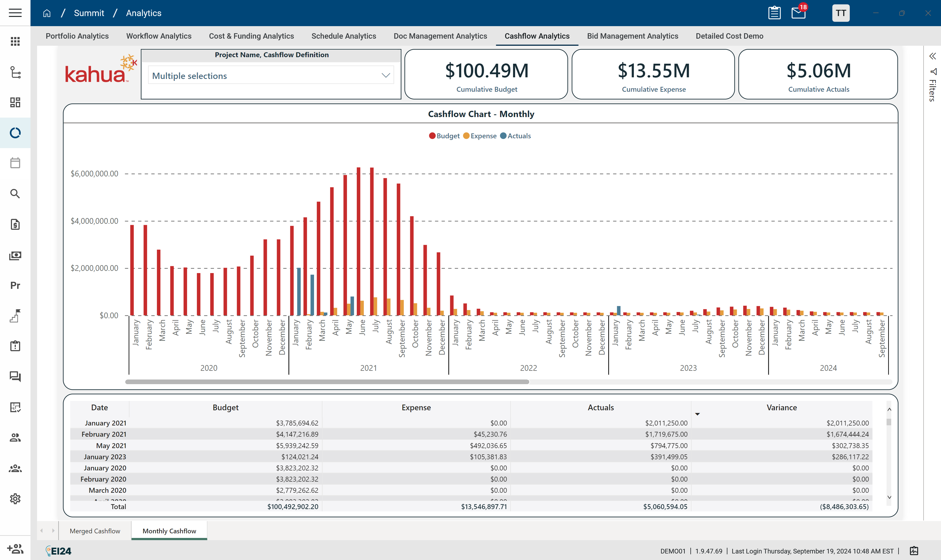Switch to Schedule Analytics tab
The width and height of the screenshot is (941, 560).
tap(343, 36)
